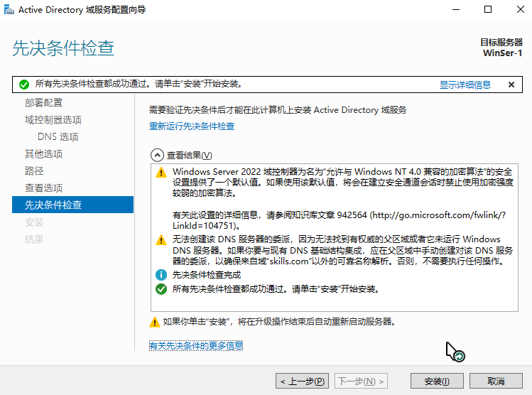Click 安装(I) to start installation

coord(437,381)
